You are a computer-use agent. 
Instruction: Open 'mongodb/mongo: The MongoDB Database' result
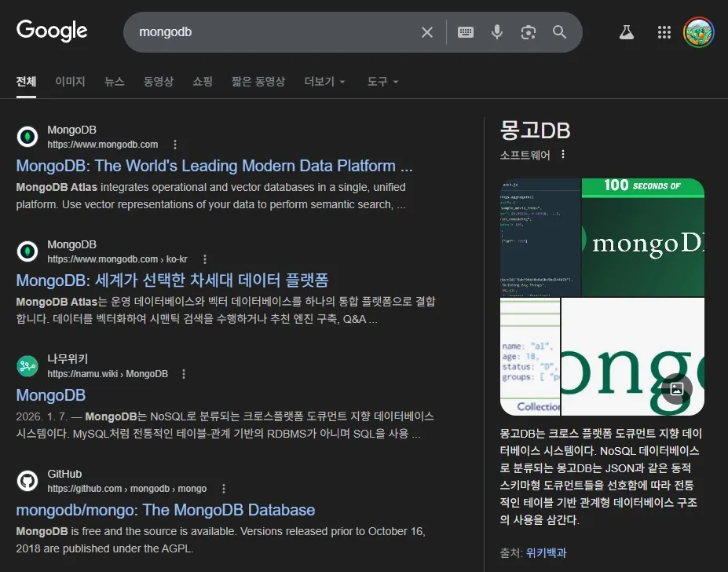click(165, 510)
